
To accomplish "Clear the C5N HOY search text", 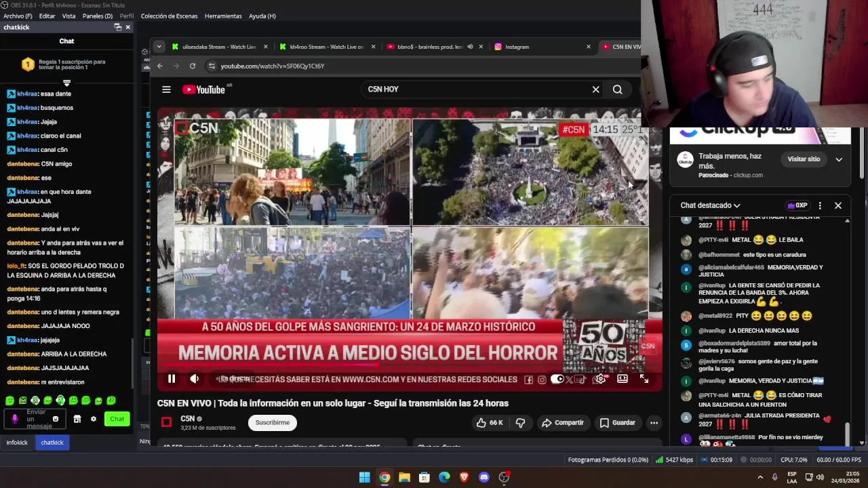I will click(x=596, y=89).
